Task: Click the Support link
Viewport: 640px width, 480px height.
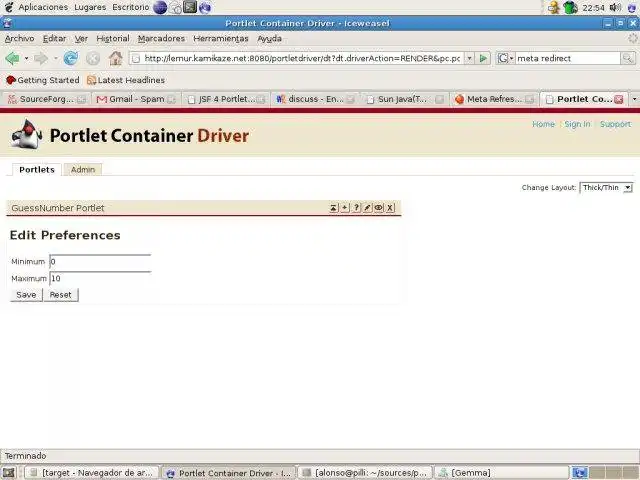Action: [x=615, y=124]
